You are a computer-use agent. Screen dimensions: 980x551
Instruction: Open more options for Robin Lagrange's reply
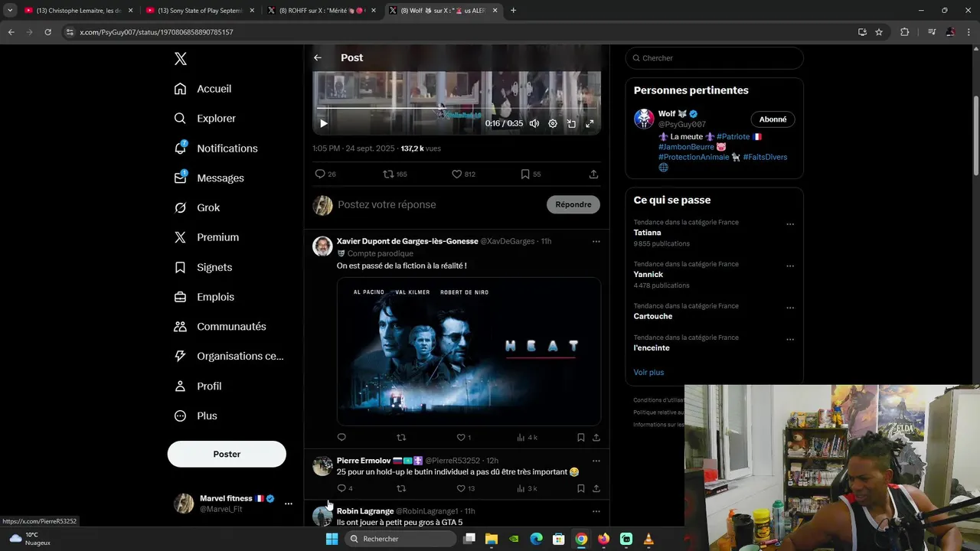(596, 511)
